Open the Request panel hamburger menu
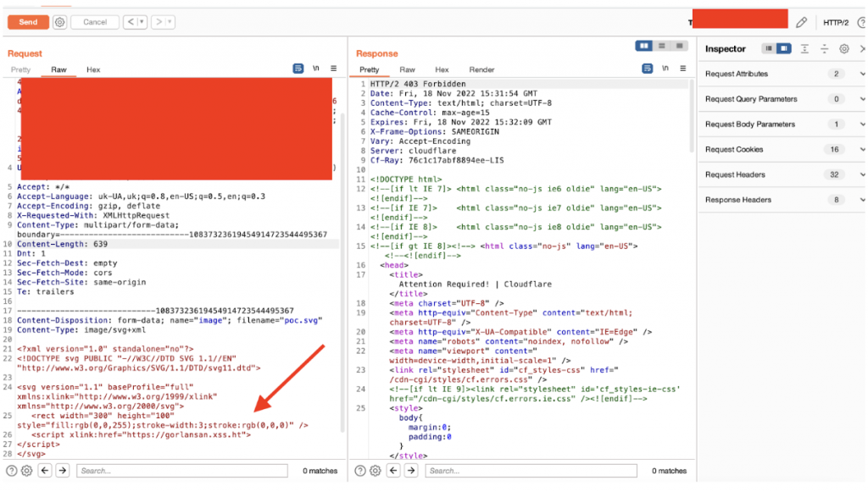This screenshot has height=492, width=868. click(333, 69)
